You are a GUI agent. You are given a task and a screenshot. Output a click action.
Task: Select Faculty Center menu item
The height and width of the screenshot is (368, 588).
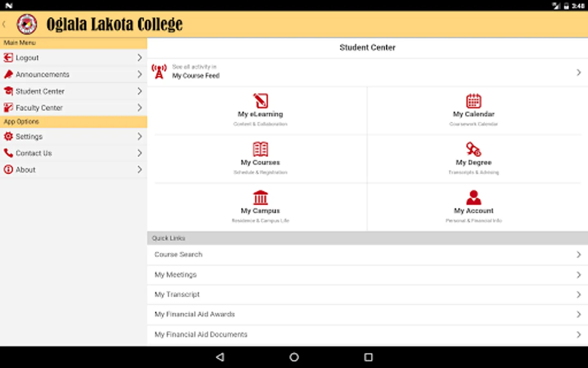tap(73, 108)
